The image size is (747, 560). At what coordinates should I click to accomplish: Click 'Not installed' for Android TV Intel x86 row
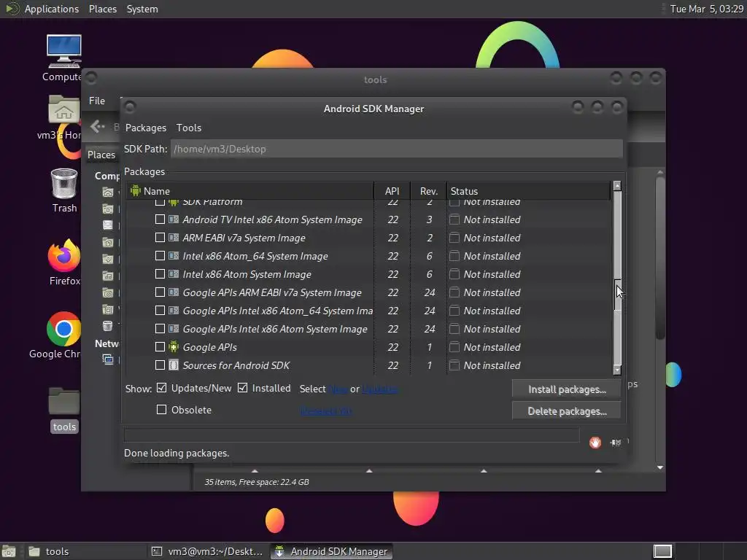(492, 219)
